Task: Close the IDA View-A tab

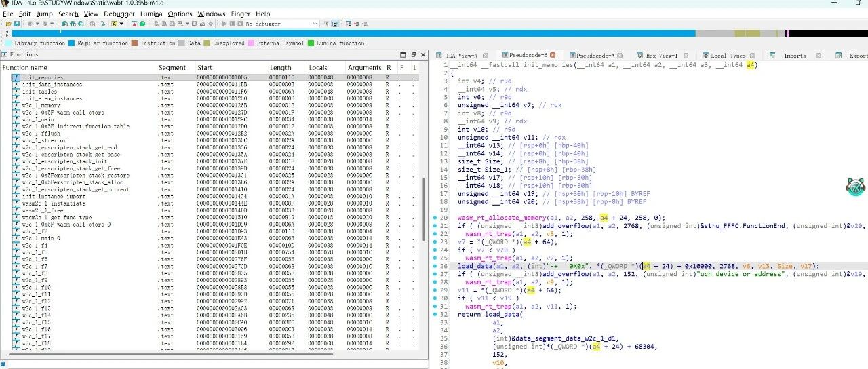Action: coord(486,56)
